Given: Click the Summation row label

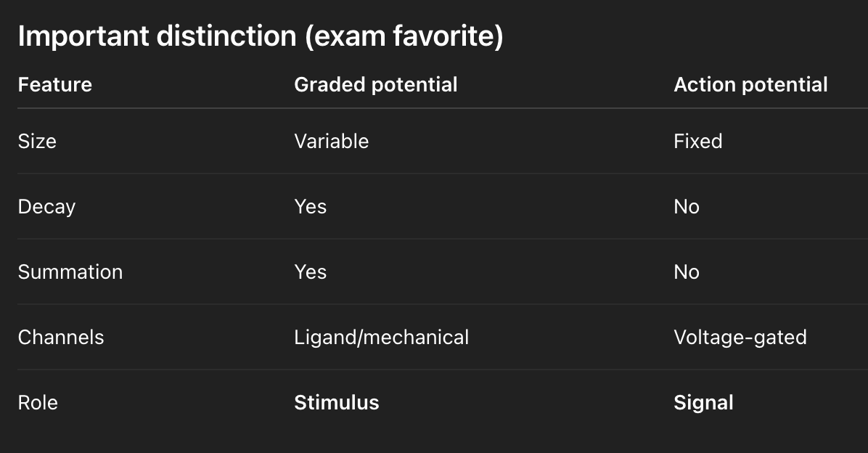Looking at the screenshot, I should tap(70, 272).
